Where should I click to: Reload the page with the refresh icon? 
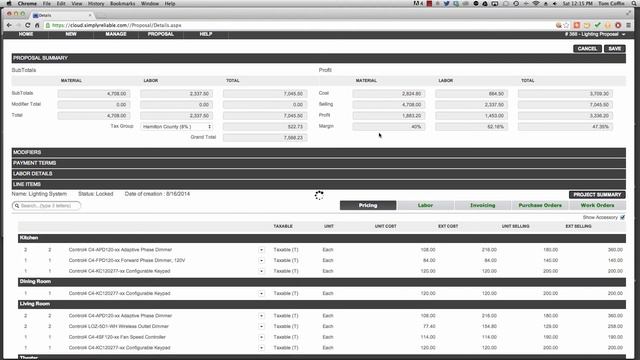click(x=27, y=25)
